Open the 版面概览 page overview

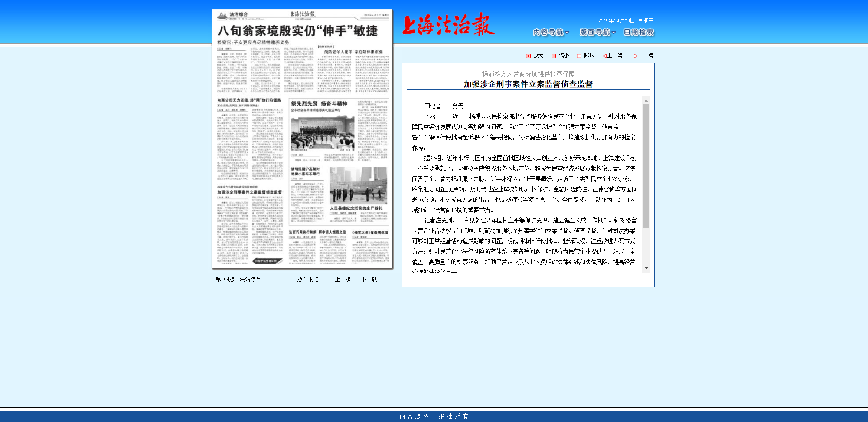[x=307, y=279]
